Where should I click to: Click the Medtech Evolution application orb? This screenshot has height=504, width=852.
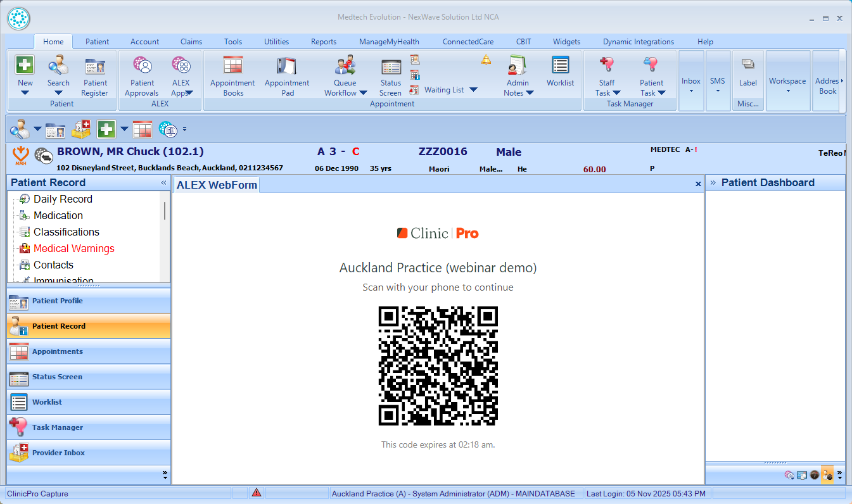(x=19, y=18)
